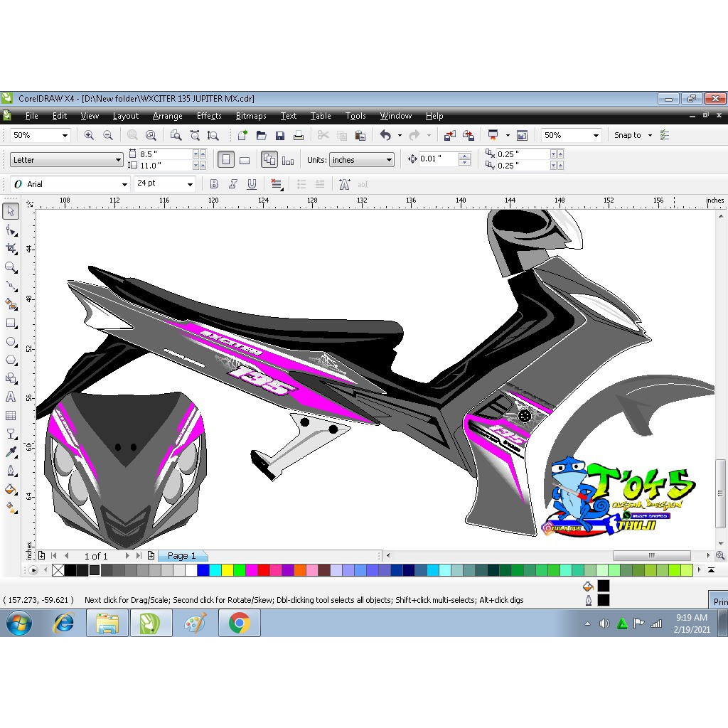Click the Print icon in toolbar
This screenshot has width=728, height=728.
tap(299, 136)
